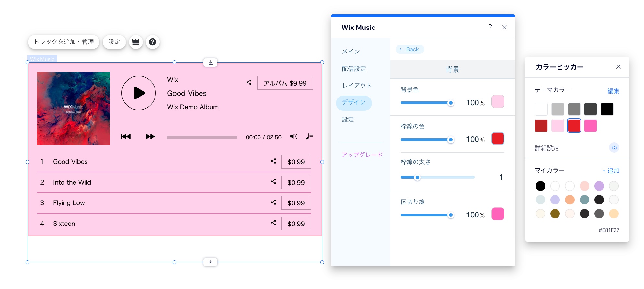Open 詳細設定 advanced color icon

(614, 148)
